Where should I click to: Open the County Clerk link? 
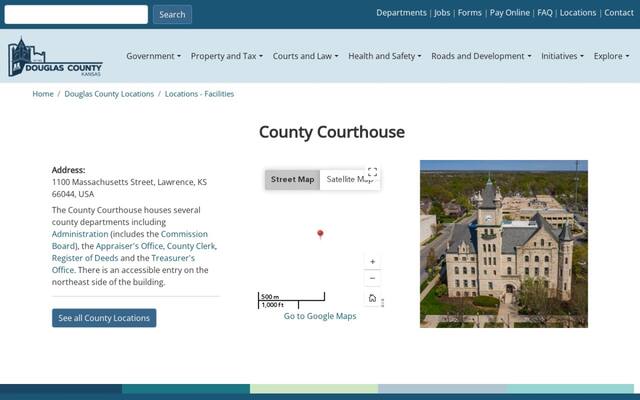[x=191, y=246]
